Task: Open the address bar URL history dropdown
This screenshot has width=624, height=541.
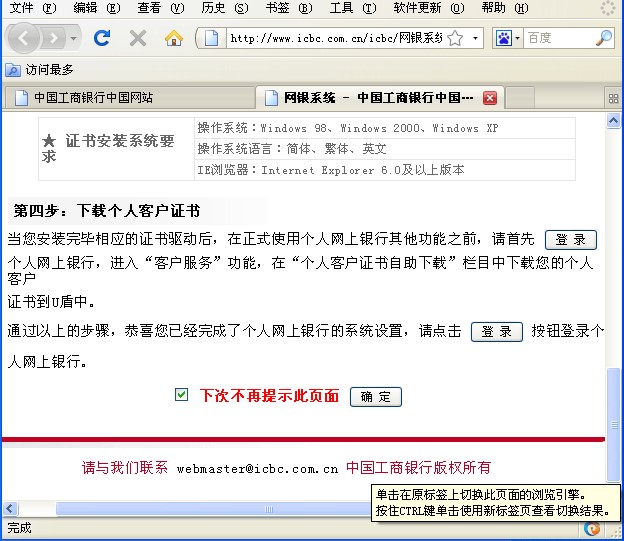Action: [475, 38]
